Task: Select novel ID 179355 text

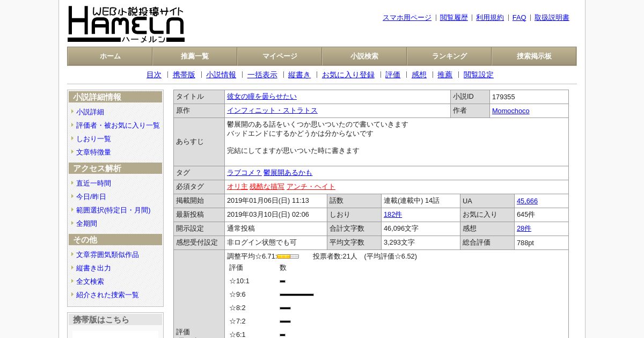Action: click(503, 97)
